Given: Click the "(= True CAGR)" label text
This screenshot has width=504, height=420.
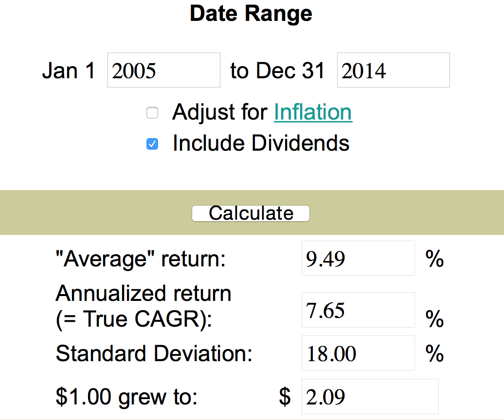Looking at the screenshot, I should point(134,319).
